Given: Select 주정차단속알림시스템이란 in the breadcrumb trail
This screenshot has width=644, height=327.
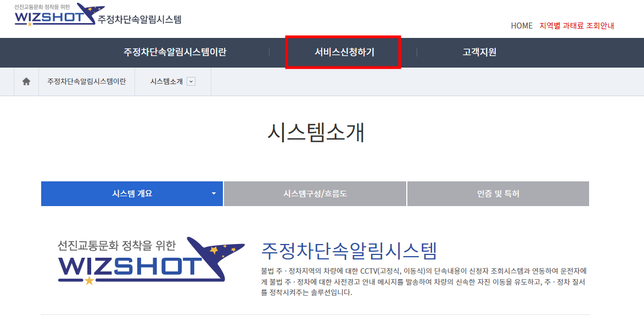Looking at the screenshot, I should pyautogui.click(x=87, y=81).
